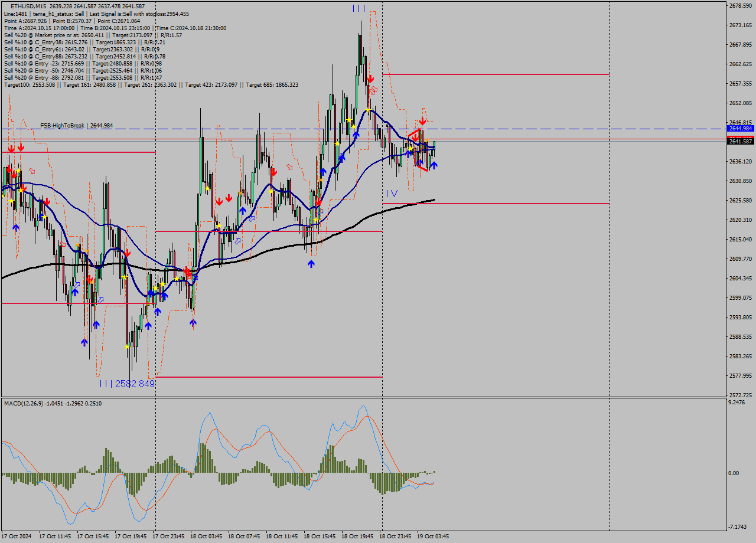Screen dimensions: 756x543
Task: Click the MACD(12,26,9) indicator label
Action: pyautogui.click(x=53, y=403)
